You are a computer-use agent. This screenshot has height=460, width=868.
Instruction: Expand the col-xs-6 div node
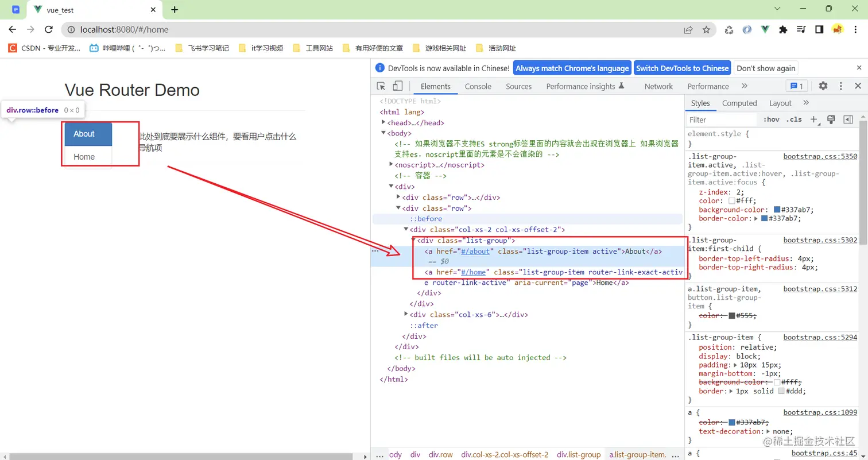[406, 314]
